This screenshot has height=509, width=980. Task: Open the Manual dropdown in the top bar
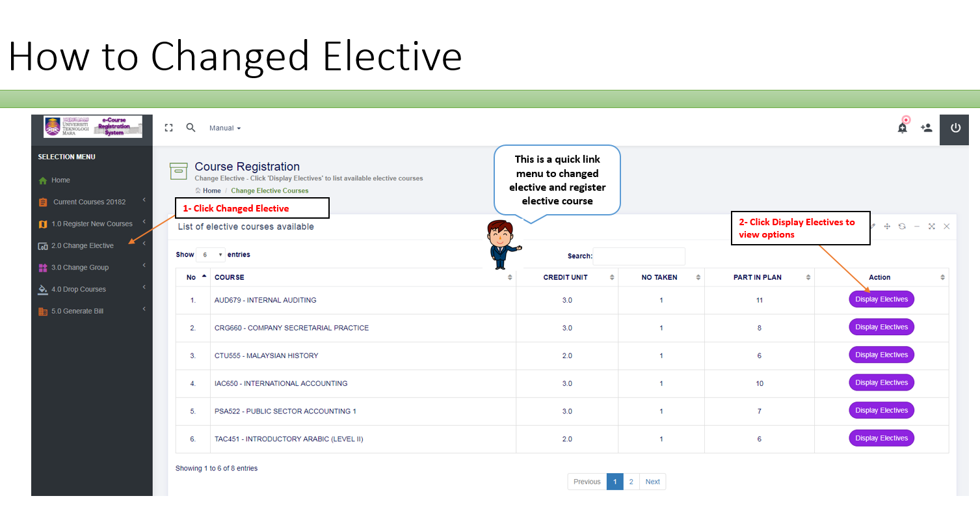tap(225, 128)
